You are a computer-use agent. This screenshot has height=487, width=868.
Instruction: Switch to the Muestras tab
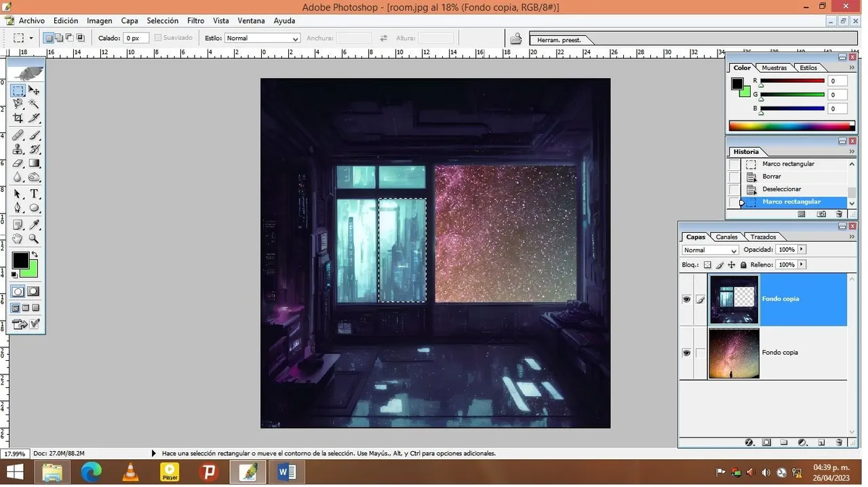tap(774, 68)
